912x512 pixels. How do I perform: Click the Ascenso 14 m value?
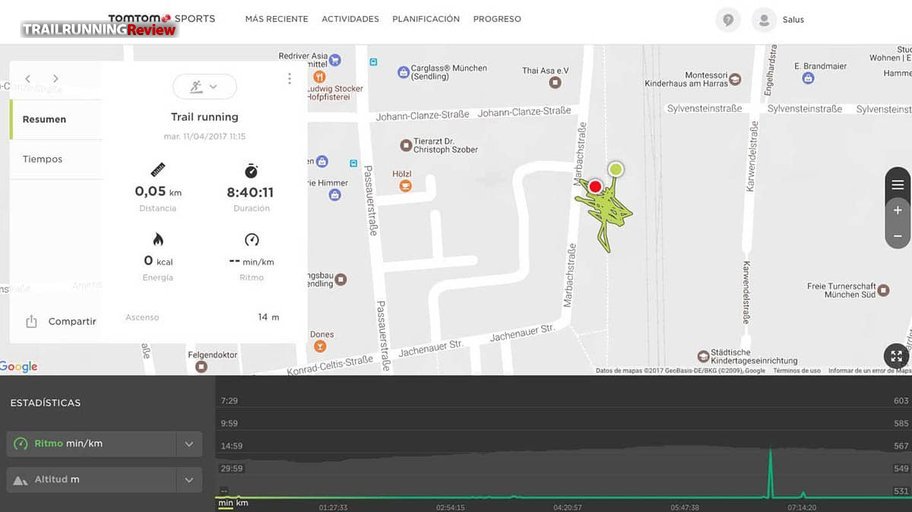click(x=268, y=317)
